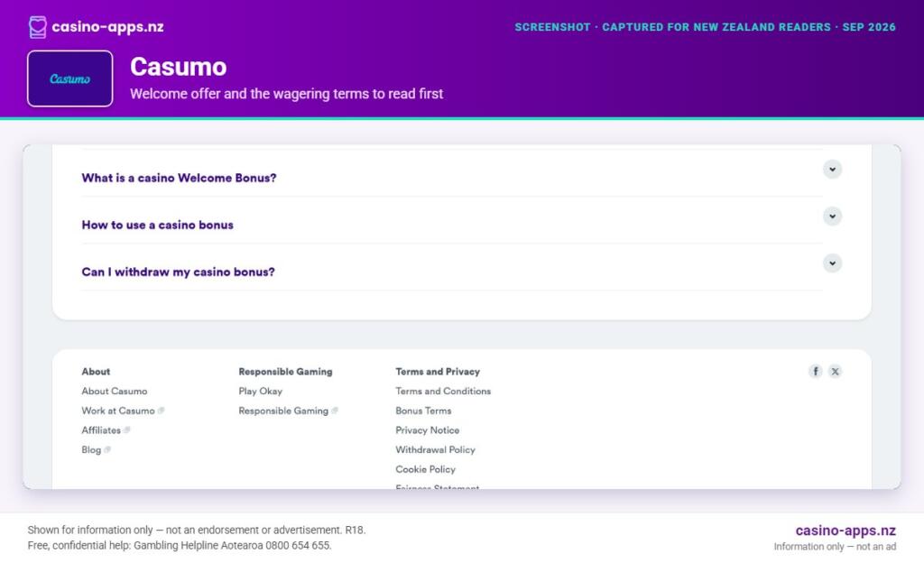Open the Terms and Conditions link

click(x=443, y=391)
